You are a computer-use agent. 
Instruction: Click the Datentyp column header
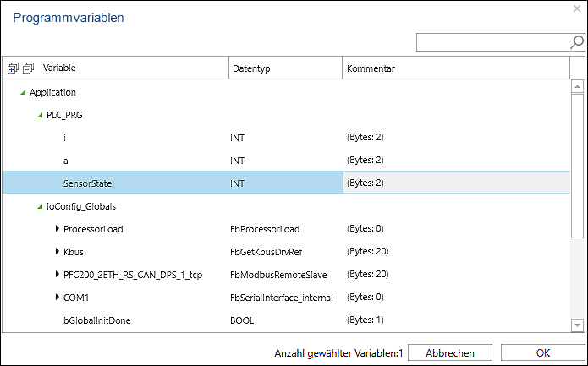pos(285,68)
